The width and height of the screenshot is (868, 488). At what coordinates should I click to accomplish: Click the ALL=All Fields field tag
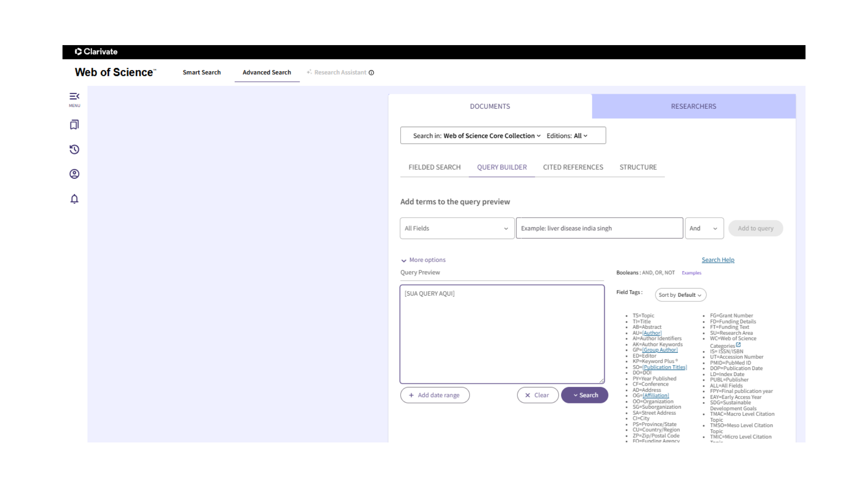point(726,386)
